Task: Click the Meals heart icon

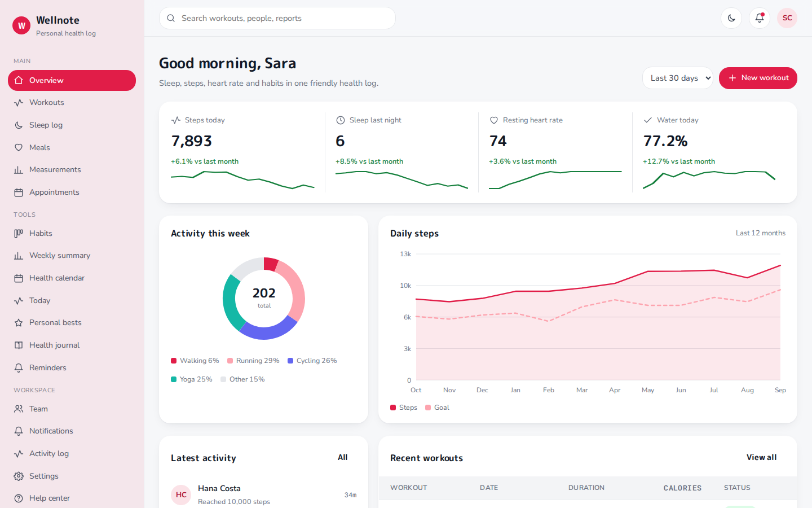Action: (x=19, y=147)
